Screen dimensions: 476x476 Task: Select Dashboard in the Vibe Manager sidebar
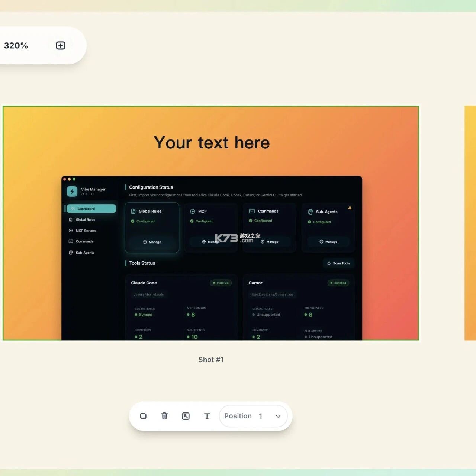91,209
